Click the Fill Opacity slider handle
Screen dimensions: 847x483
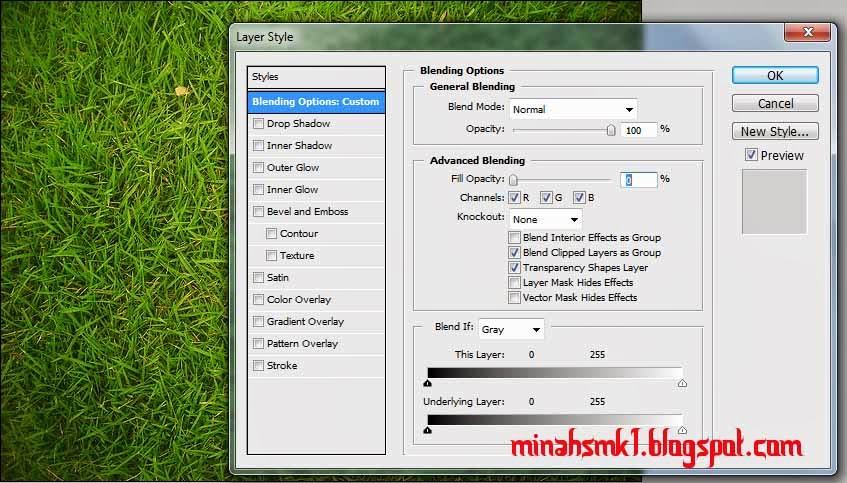point(513,180)
